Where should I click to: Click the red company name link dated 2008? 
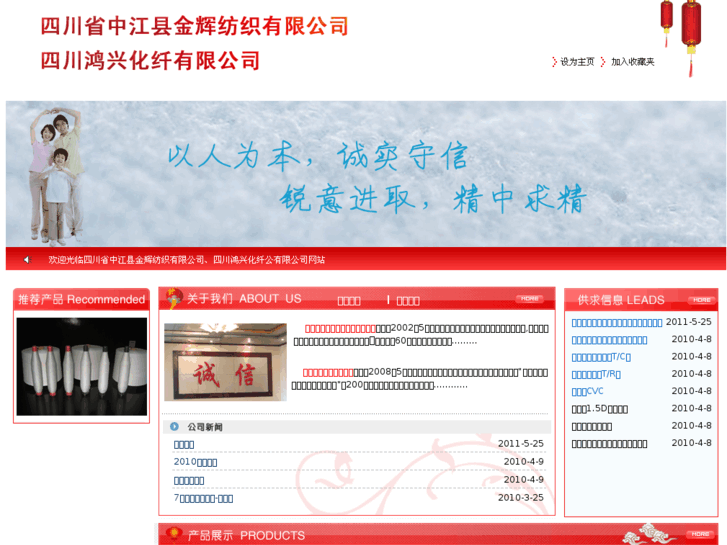[x=328, y=372]
